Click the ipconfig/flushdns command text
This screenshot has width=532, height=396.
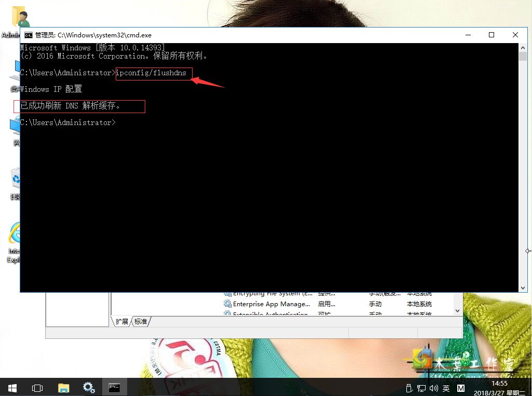(x=152, y=73)
